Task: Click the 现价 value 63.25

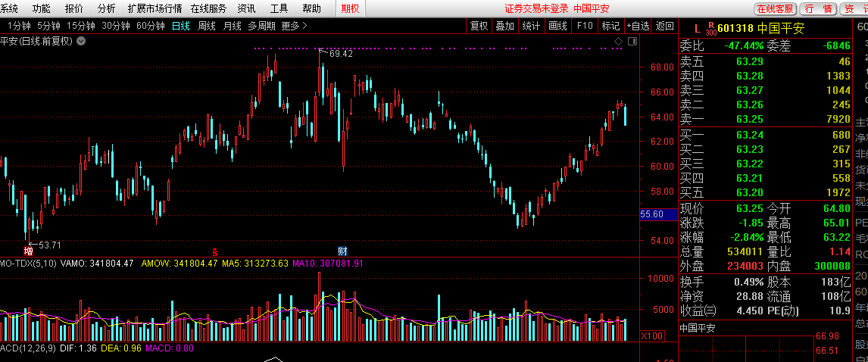Action: tap(750, 209)
